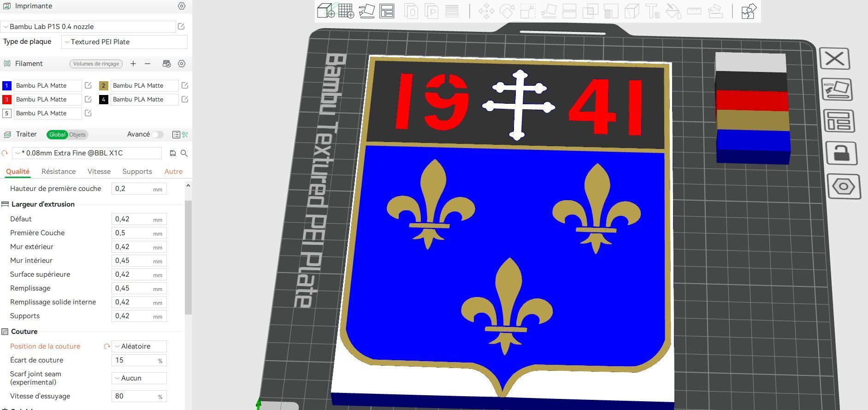Switch process scope to Global
This screenshot has width=868, height=410.
point(57,135)
